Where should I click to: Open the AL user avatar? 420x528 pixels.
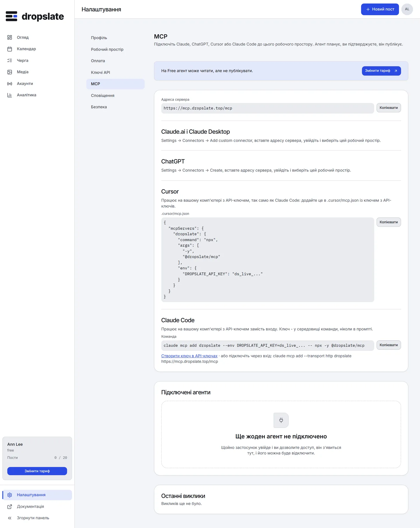(x=407, y=9)
